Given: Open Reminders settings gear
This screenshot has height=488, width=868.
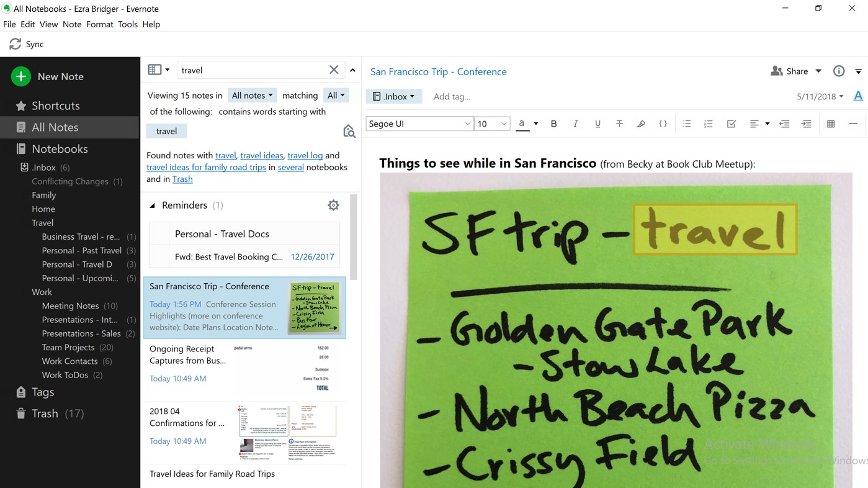Looking at the screenshot, I should (333, 205).
